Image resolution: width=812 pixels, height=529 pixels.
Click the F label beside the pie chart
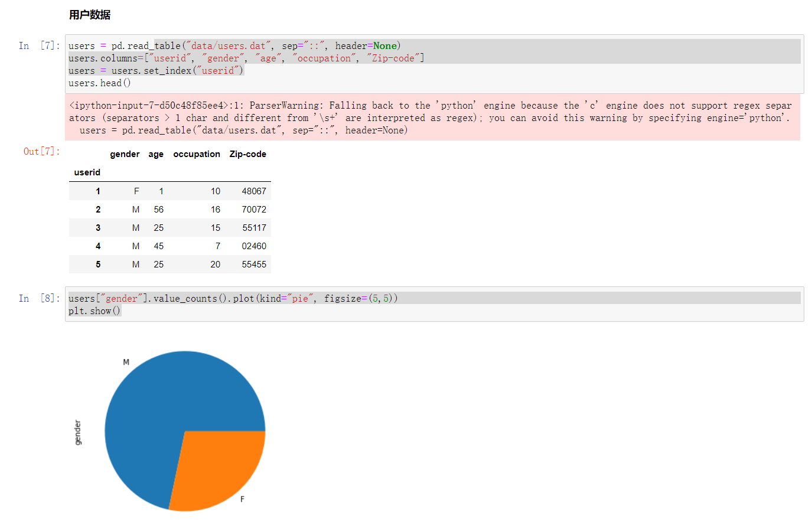click(x=242, y=499)
